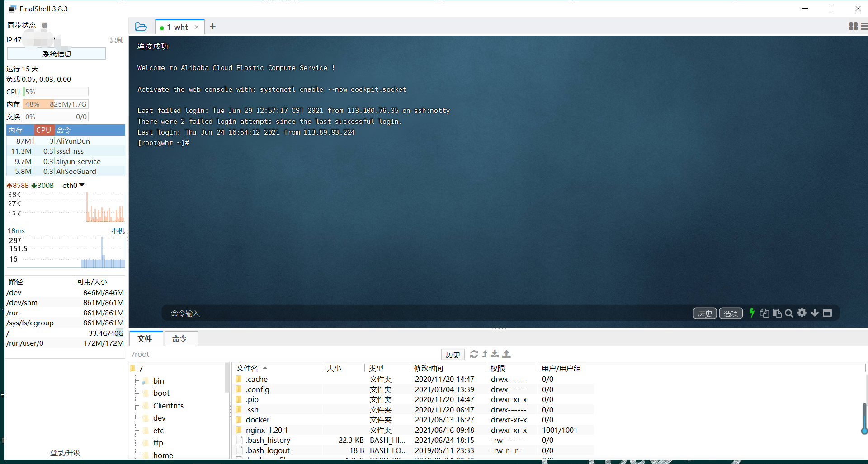Go up to parent directory icon

click(x=485, y=354)
